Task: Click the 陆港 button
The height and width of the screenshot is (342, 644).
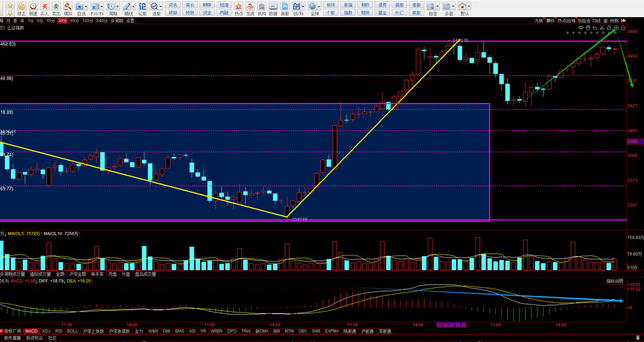Action: click(x=224, y=5)
